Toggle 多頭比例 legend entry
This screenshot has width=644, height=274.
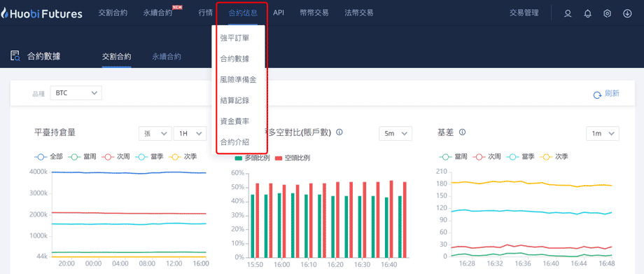[252, 158]
